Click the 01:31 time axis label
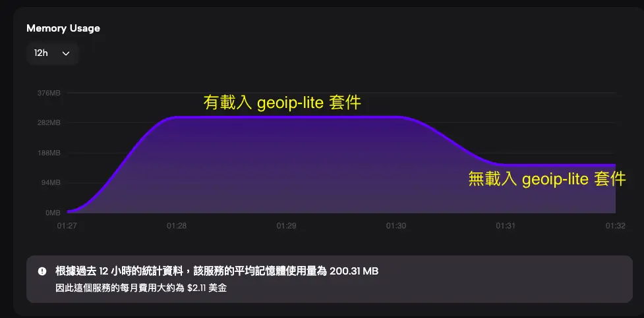The height and width of the screenshot is (318, 644). 506,226
